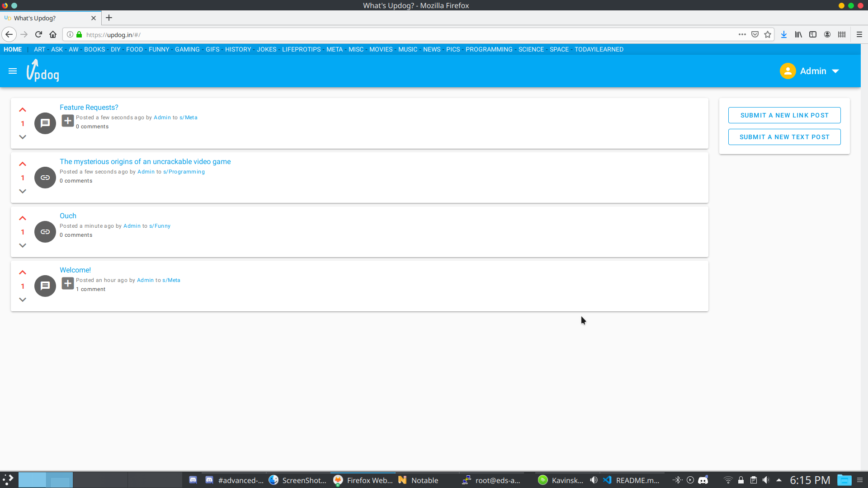
Task: Open the hamburger navigation menu in the Updog header
Action: (13, 71)
